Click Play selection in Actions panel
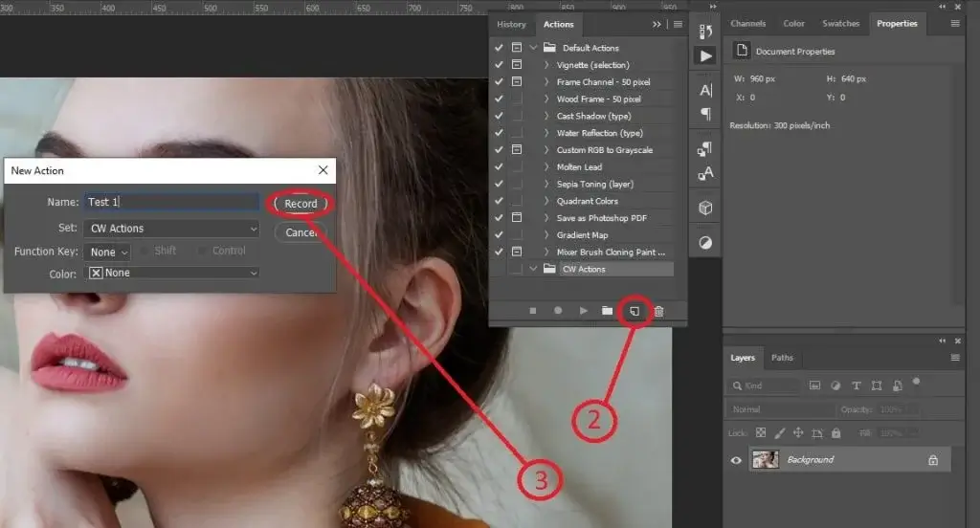This screenshot has height=528, width=980. tap(583, 311)
